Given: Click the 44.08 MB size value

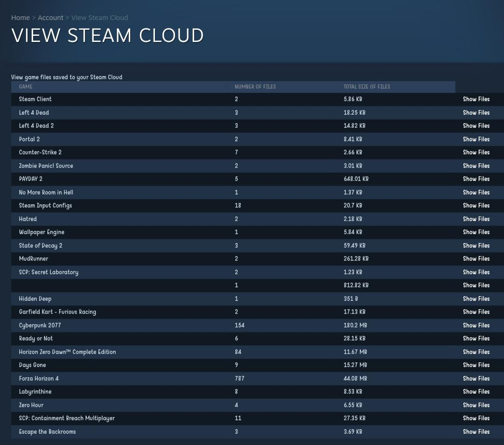Looking at the screenshot, I should point(355,379).
